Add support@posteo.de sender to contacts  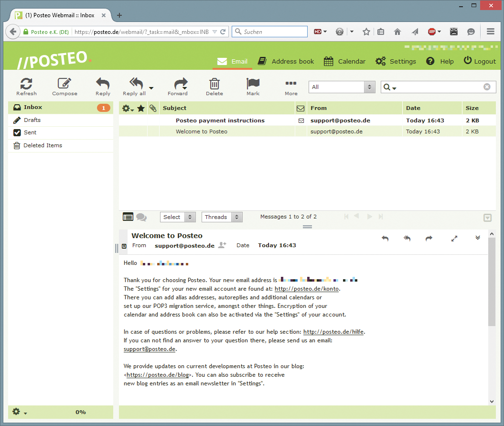[222, 245]
